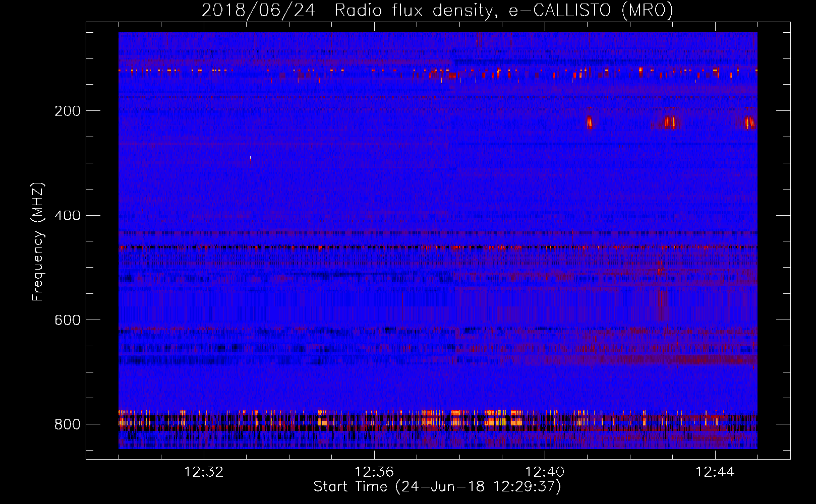Click the 'Frequency (MHZ)' axis label
This screenshot has height=504, width=816.
(38, 242)
